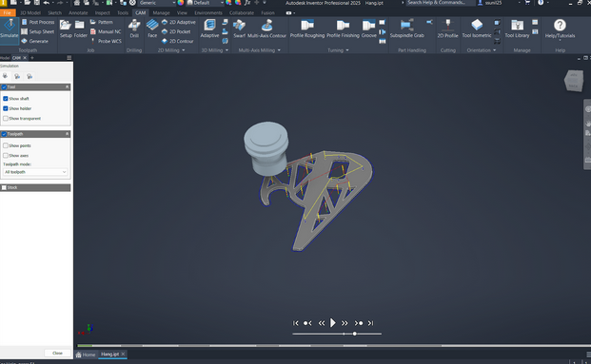The width and height of the screenshot is (591, 364).
Task: Expand the 3D Milling panel dropdown
Action: [x=215, y=50]
